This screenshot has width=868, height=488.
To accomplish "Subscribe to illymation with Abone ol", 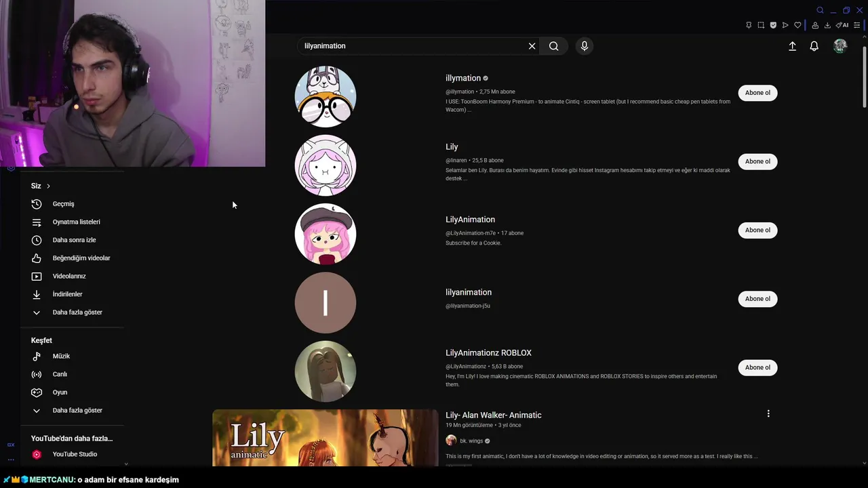I will [757, 93].
